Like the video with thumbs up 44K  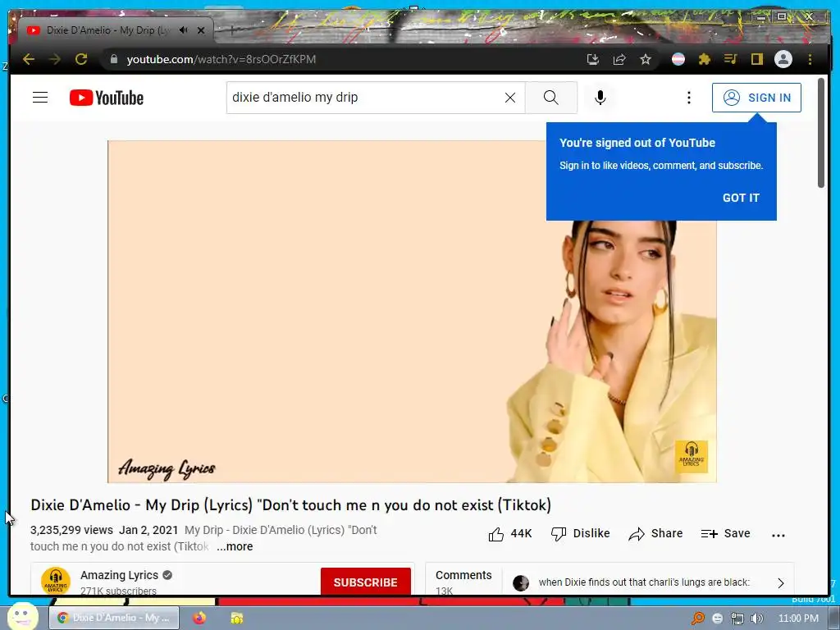(510, 533)
